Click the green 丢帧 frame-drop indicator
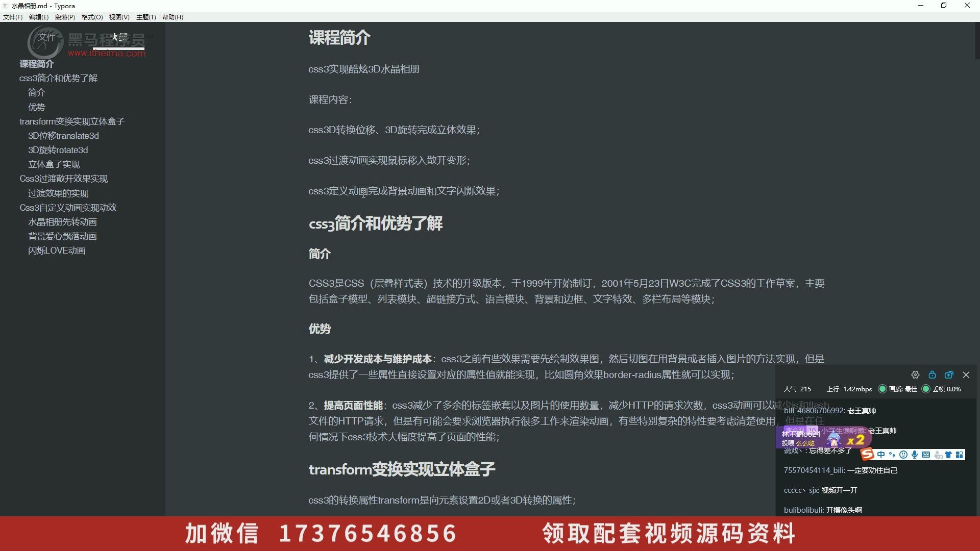Image resolution: width=980 pixels, height=551 pixels. coord(926,389)
